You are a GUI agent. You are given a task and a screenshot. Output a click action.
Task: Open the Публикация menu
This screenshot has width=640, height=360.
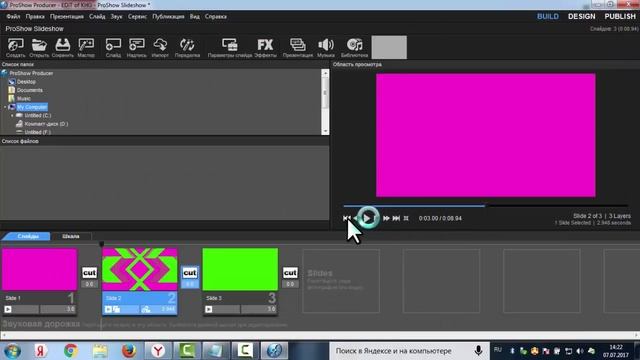tap(168, 17)
